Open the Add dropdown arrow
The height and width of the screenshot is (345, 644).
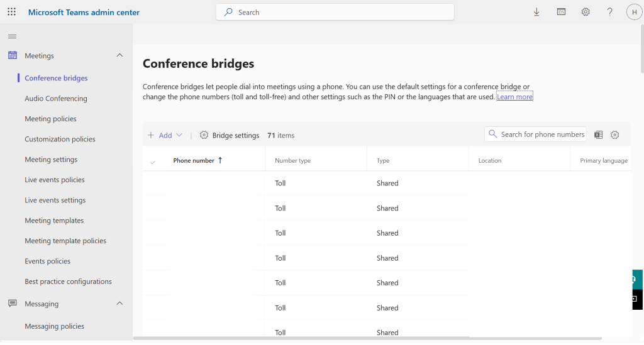179,135
